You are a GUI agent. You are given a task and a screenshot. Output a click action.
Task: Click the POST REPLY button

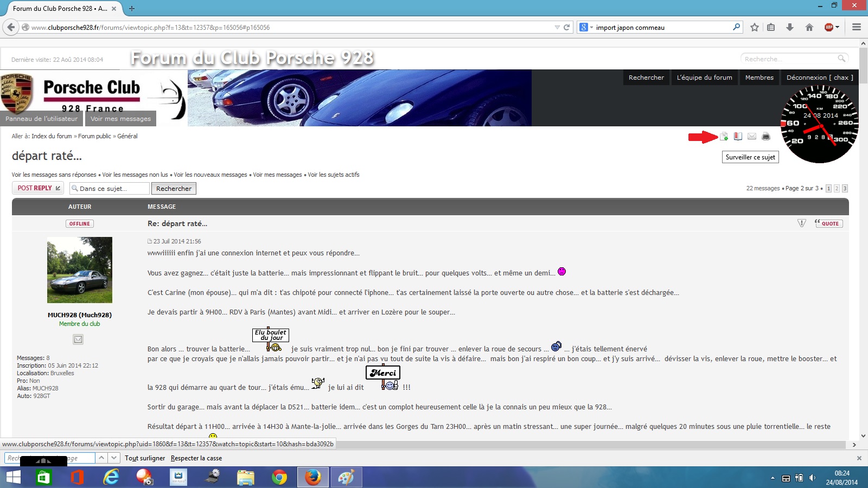(x=38, y=188)
